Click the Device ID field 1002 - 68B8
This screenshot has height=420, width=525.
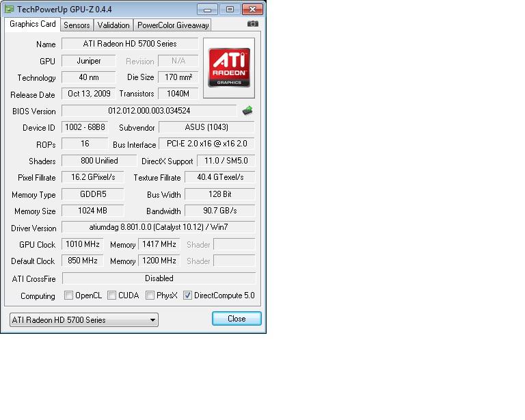[x=85, y=127]
